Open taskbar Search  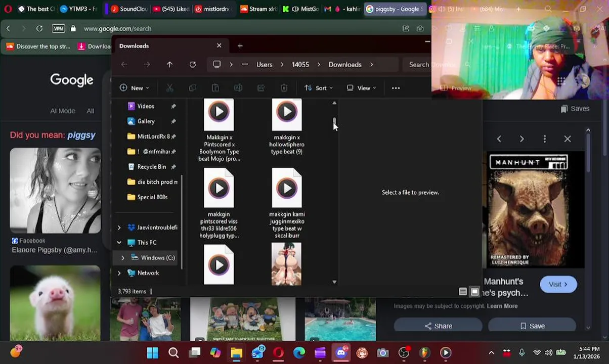pyautogui.click(x=173, y=352)
